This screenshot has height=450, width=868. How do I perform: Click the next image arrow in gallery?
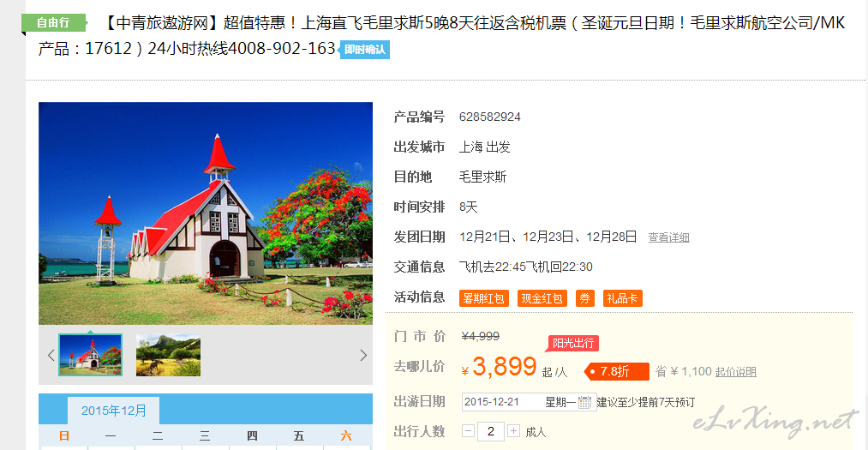363,356
